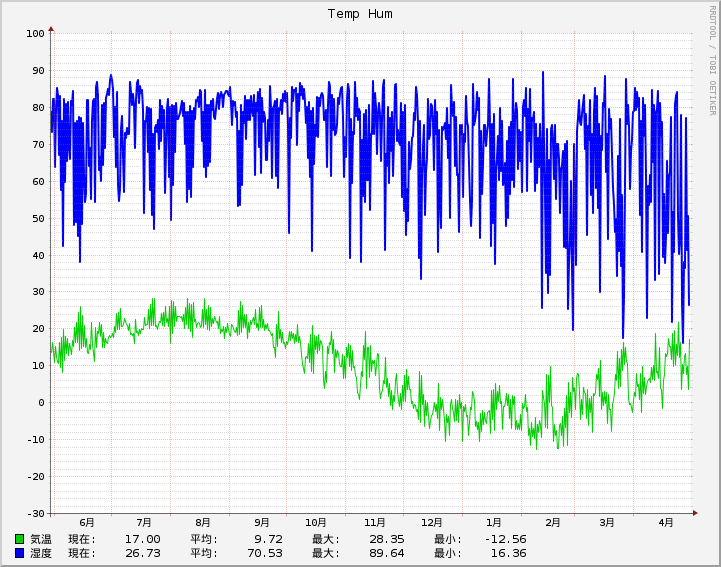
Task: Click the 6月 x-axis label
Action: 86,523
